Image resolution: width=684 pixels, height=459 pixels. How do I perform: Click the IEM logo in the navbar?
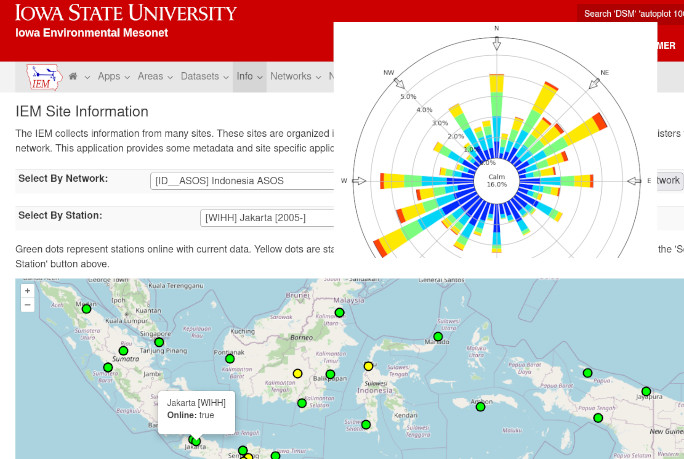[44, 77]
